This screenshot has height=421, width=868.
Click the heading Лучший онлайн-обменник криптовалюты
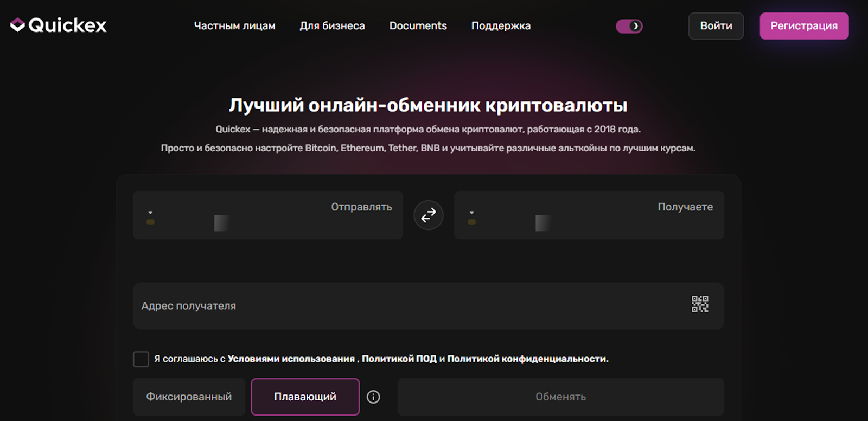[x=428, y=105]
